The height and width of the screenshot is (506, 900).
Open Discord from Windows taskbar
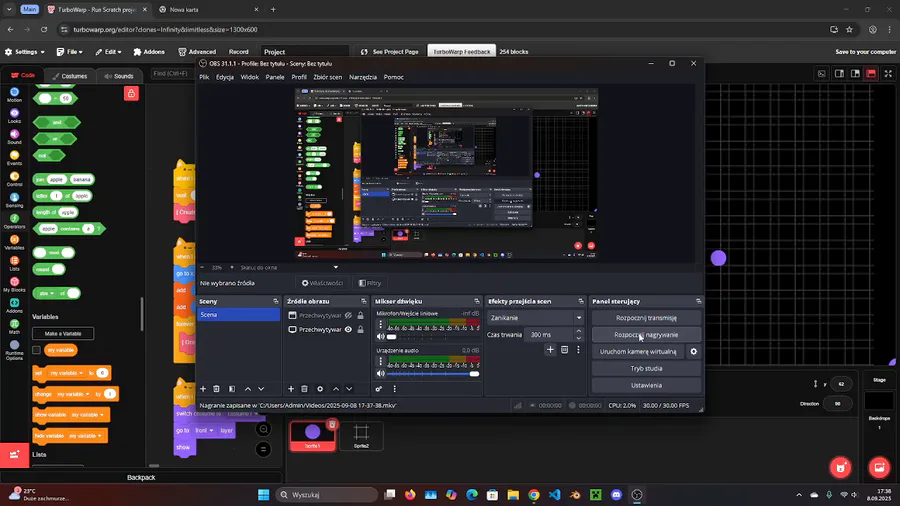(x=616, y=495)
